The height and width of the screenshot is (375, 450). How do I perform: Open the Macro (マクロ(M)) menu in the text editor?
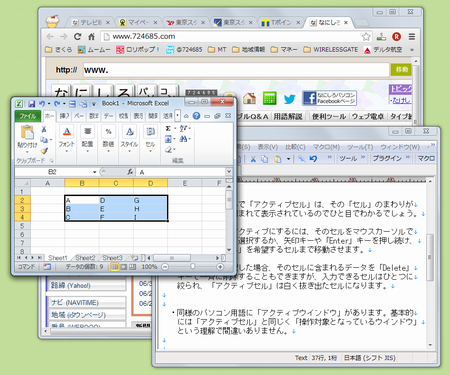pyautogui.click(x=326, y=147)
